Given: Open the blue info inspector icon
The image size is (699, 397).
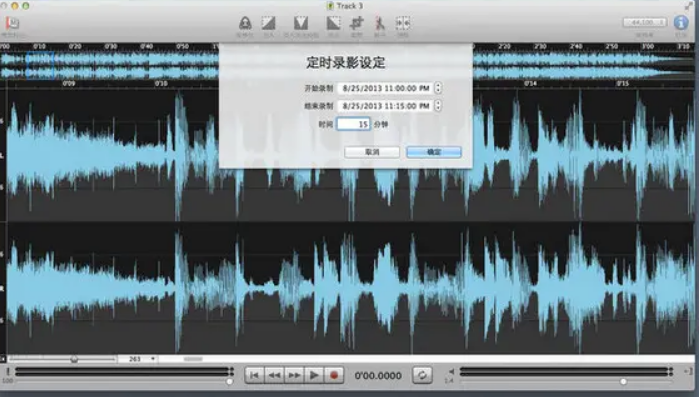Looking at the screenshot, I should pyautogui.click(x=681, y=22).
